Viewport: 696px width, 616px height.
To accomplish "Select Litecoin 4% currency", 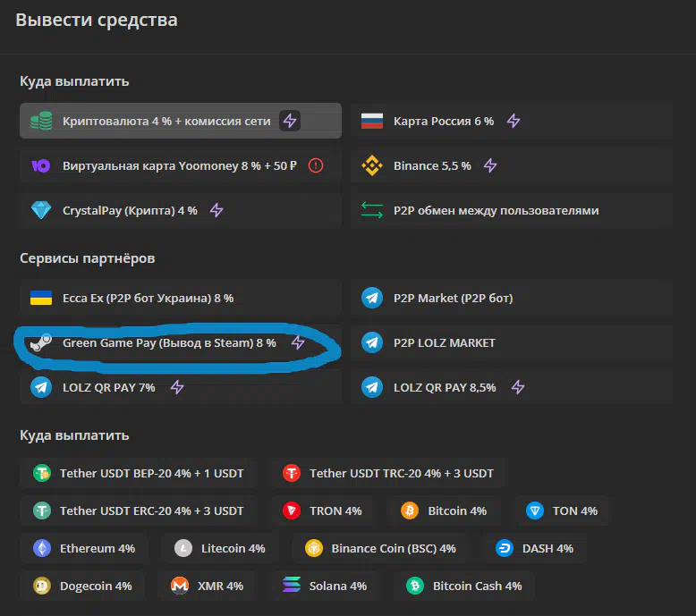I will coord(219,549).
